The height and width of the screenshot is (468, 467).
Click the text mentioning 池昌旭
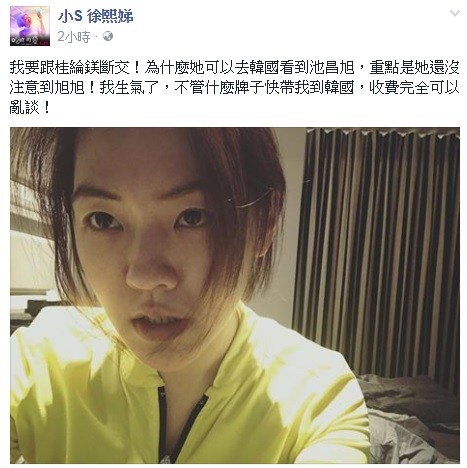pos(332,68)
